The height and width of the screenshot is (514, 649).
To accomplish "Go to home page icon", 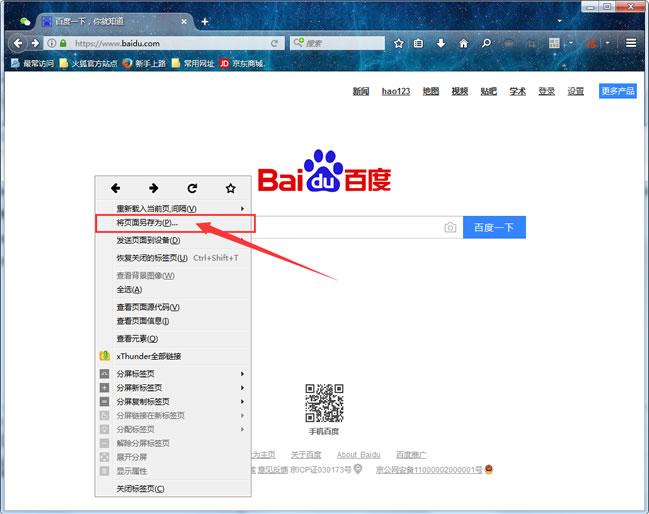I will pyautogui.click(x=464, y=43).
